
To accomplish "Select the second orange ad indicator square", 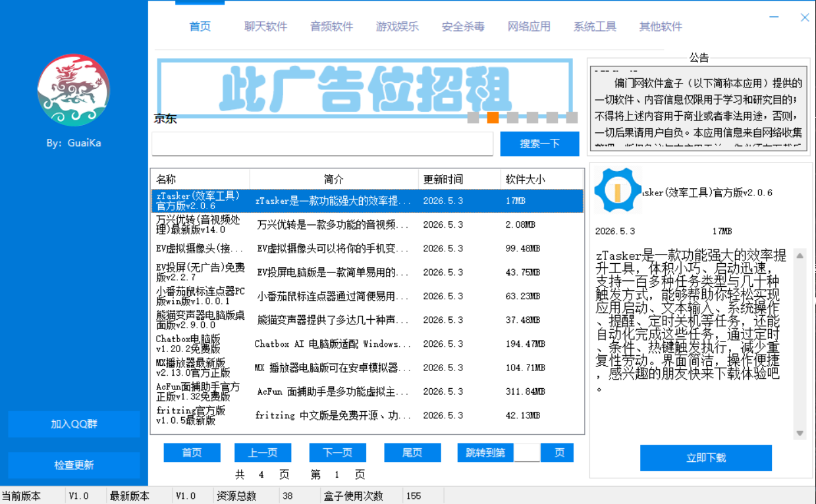I will [493, 118].
